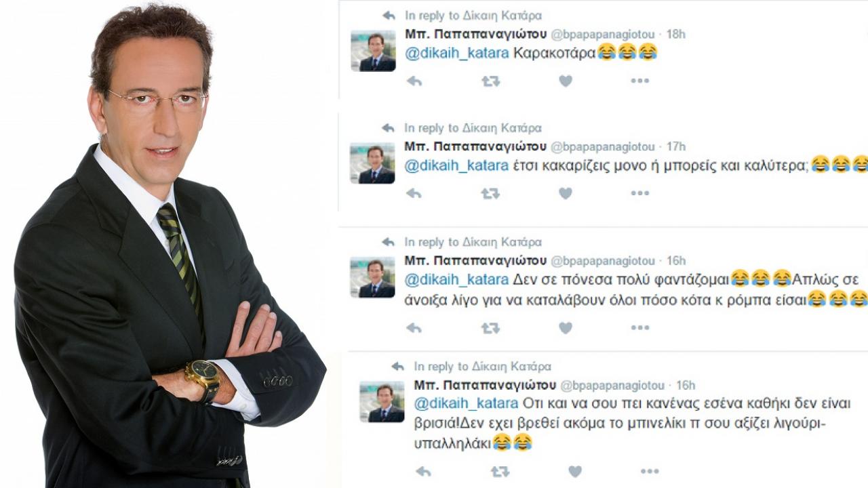Screen dimensions: 868x488
Task: Reply to the 'έτσι κακαρίζεις' tweet
Action: [x=414, y=194]
